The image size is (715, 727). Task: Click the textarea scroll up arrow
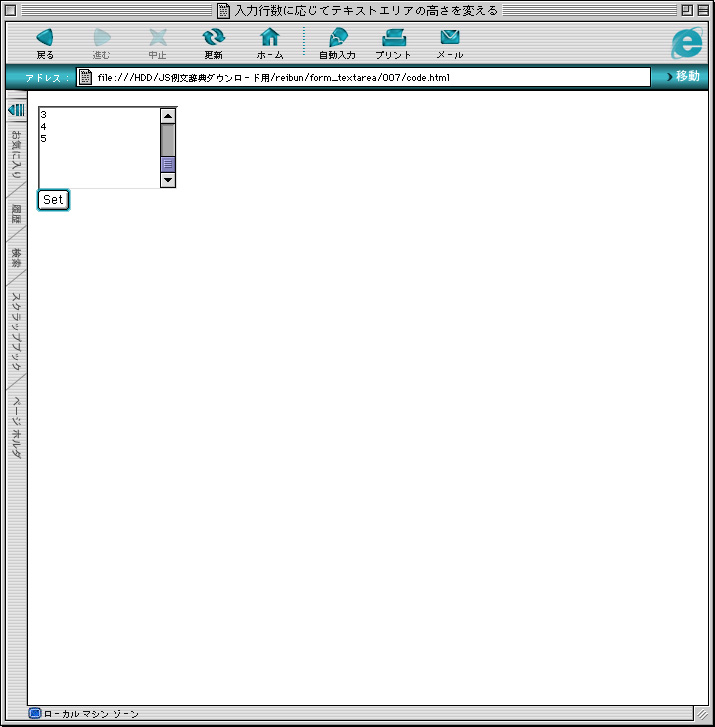coord(168,115)
